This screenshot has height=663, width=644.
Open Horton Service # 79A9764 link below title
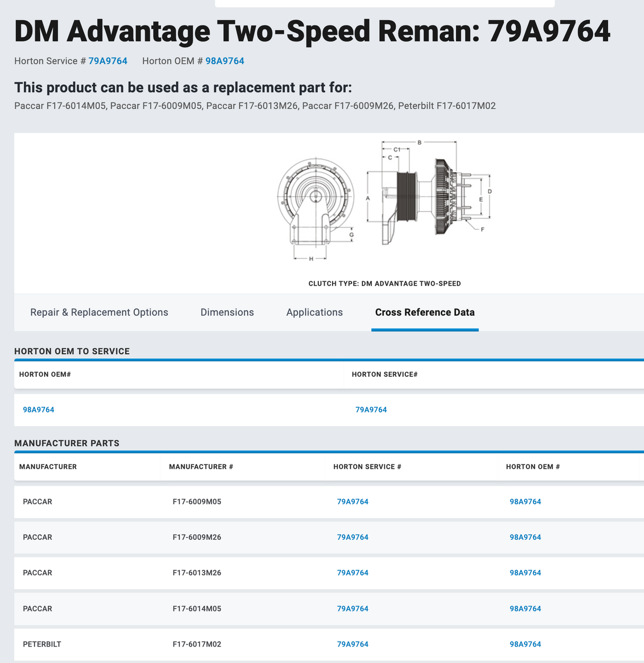point(108,61)
